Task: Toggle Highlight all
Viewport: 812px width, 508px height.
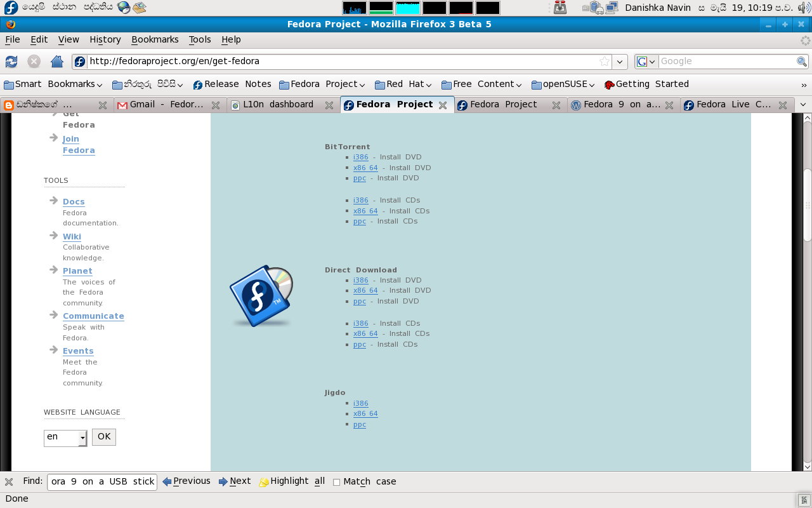Action: (x=292, y=481)
